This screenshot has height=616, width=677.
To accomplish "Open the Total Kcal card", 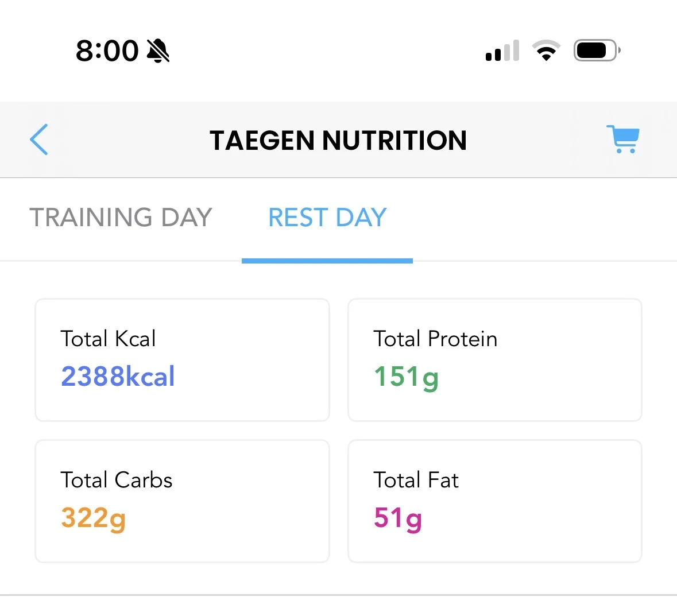I will 182,359.
